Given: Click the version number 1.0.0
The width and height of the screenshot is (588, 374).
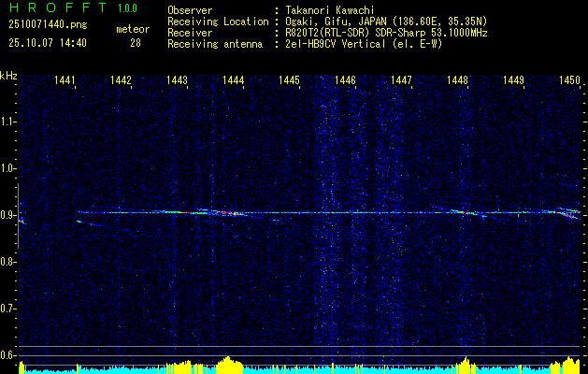Looking at the screenshot, I should click(127, 8).
